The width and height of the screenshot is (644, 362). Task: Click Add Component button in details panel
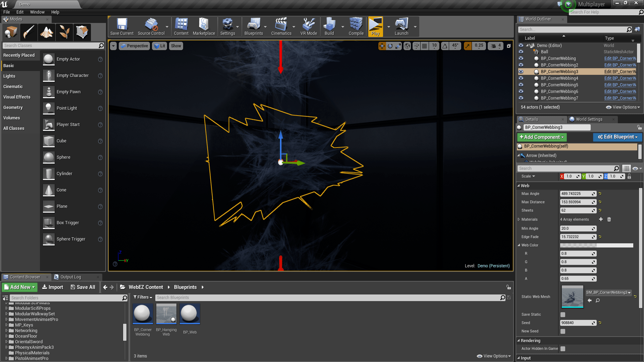pos(542,137)
